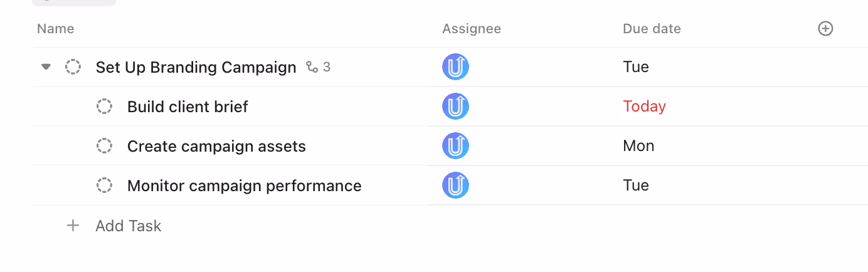The image size is (868, 272).
Task: Click the Assignee column header
Action: 472,29
